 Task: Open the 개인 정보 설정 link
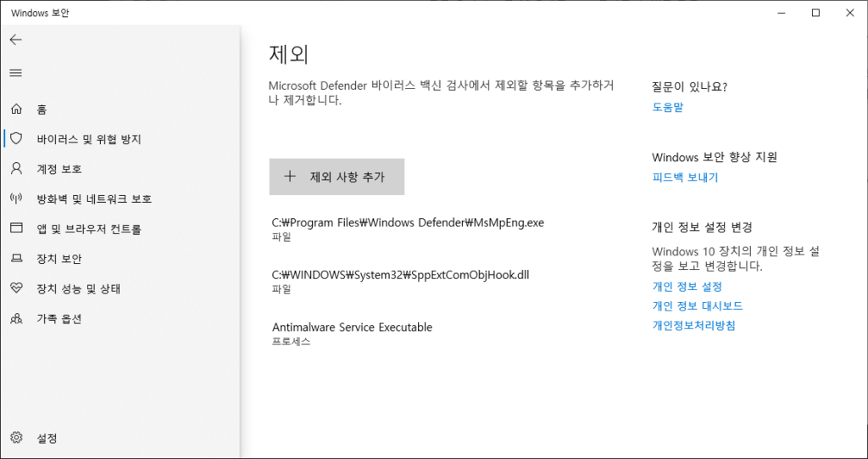click(687, 287)
